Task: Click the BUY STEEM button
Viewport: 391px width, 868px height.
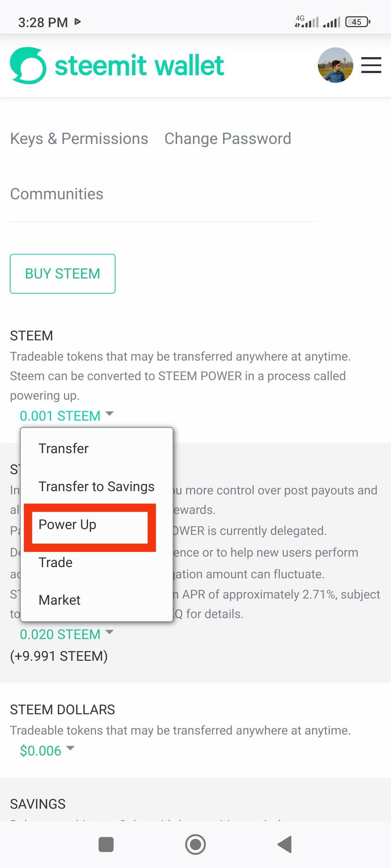Action: pos(63,274)
